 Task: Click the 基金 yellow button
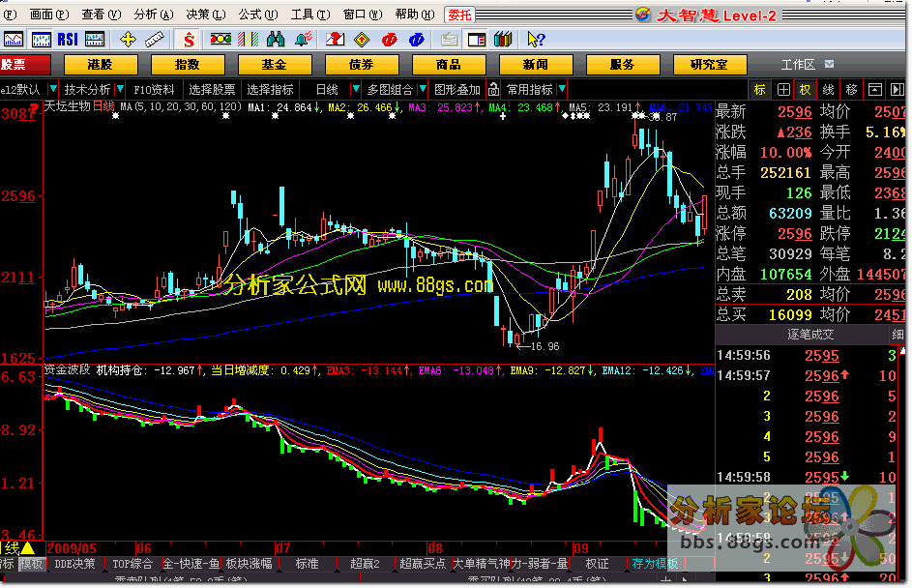click(x=275, y=64)
